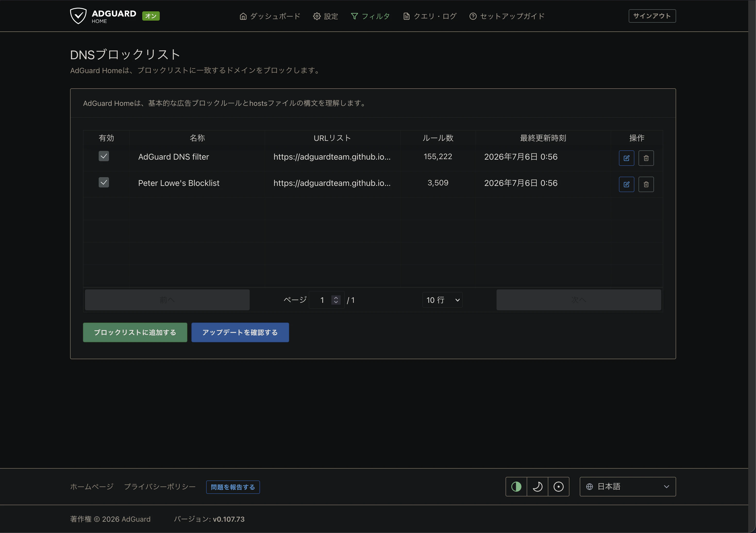The image size is (756, 533).
Task: Select light theme sun icon
Action: click(558, 487)
